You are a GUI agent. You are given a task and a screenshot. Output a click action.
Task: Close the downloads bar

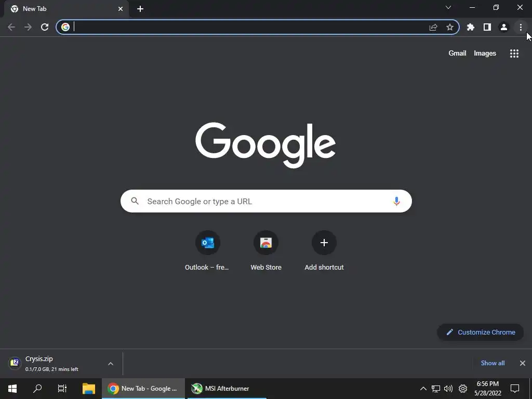(x=523, y=363)
